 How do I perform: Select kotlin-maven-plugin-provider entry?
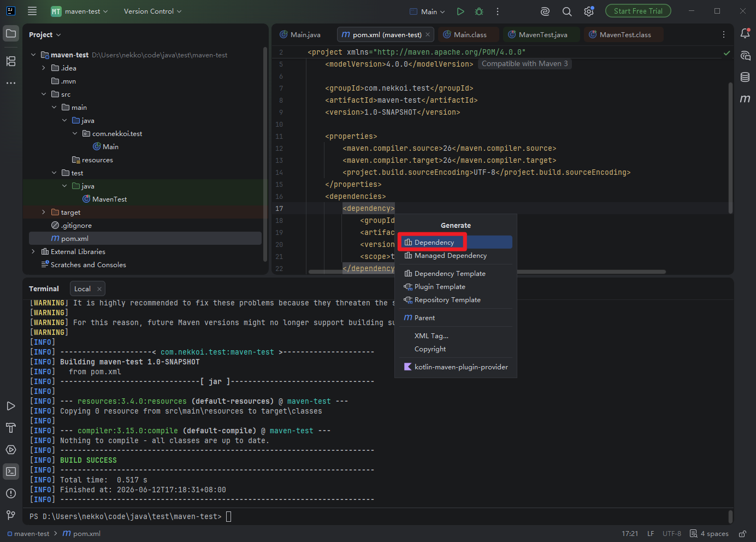(455, 367)
